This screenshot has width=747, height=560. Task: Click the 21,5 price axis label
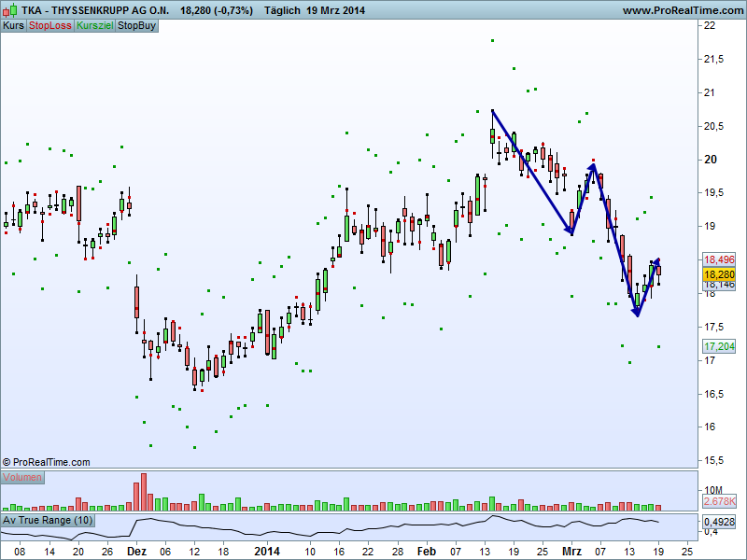pyautogui.click(x=713, y=59)
